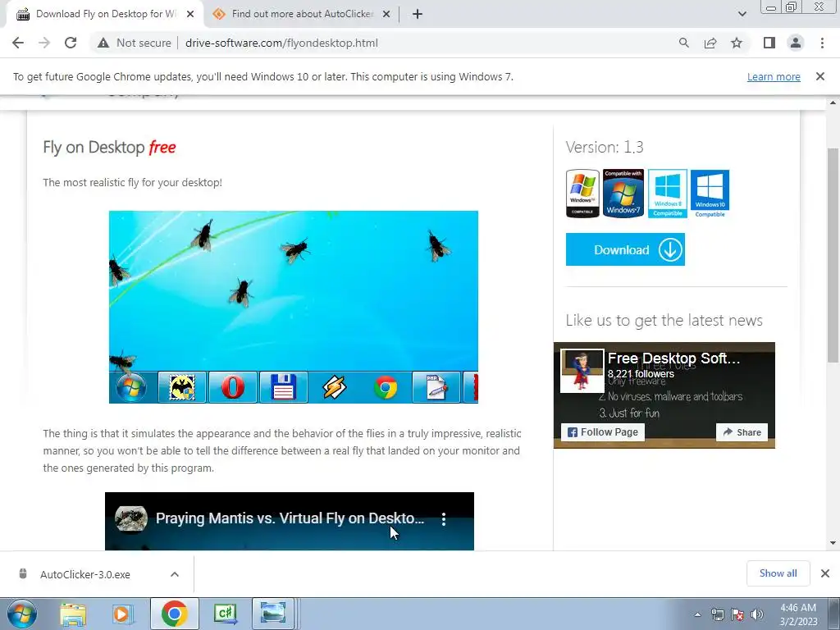The image size is (840, 630).
Task: Click the Windows 8 compatible badge
Action: (x=668, y=194)
